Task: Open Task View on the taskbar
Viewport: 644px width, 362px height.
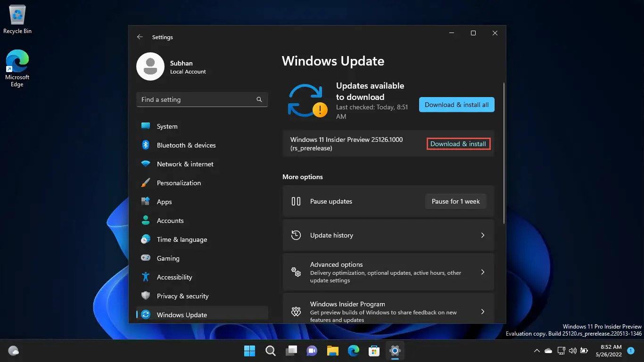Action: click(291, 351)
